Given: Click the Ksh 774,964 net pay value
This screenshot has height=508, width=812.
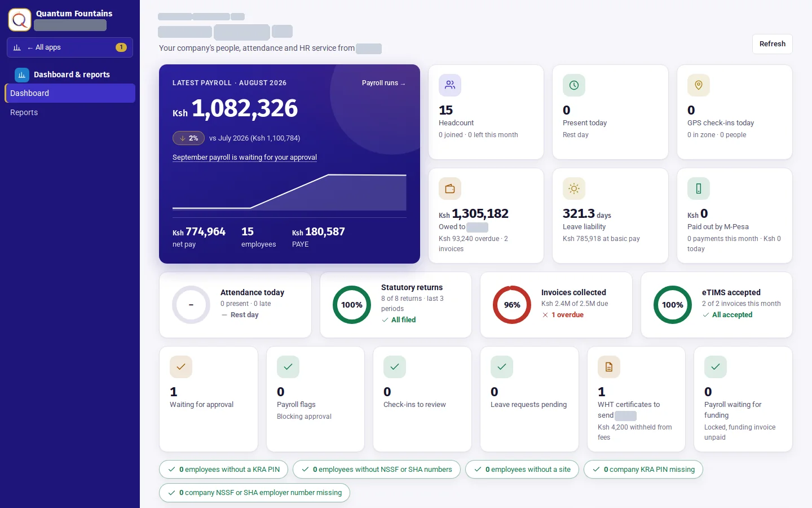Looking at the screenshot, I should (x=199, y=232).
